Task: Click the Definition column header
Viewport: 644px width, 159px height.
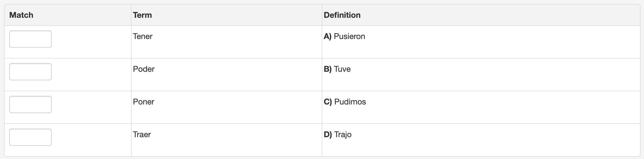Action: coord(342,15)
